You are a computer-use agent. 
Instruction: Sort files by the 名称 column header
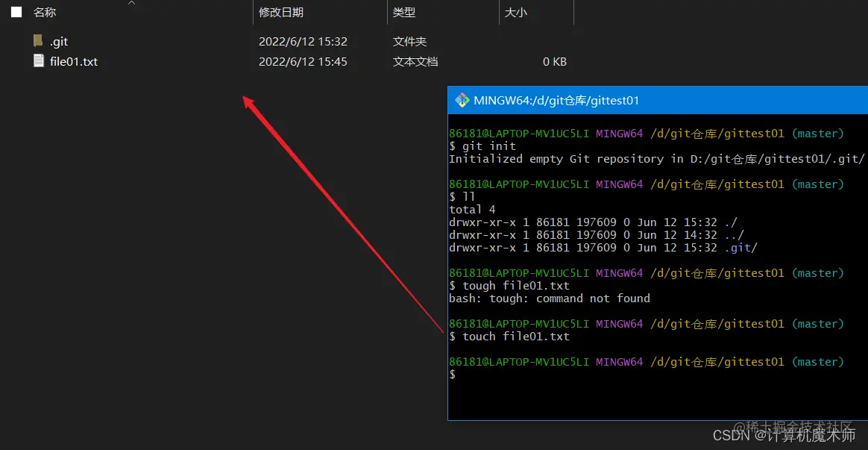coord(45,12)
